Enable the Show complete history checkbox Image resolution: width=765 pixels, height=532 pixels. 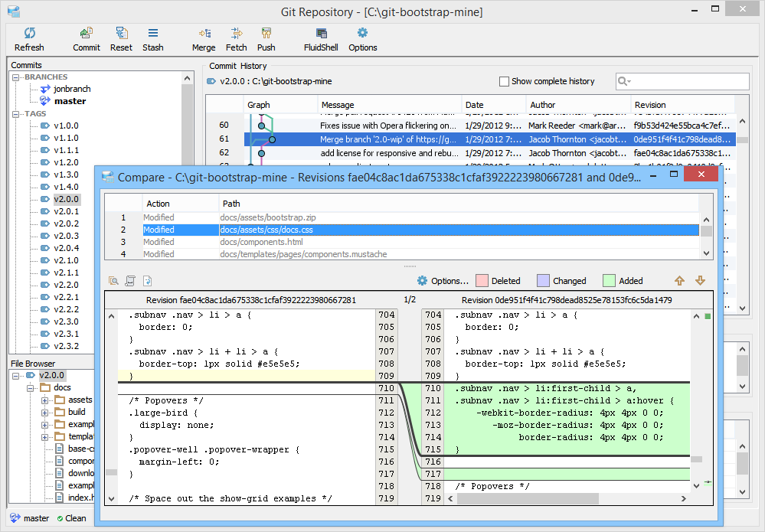[504, 81]
